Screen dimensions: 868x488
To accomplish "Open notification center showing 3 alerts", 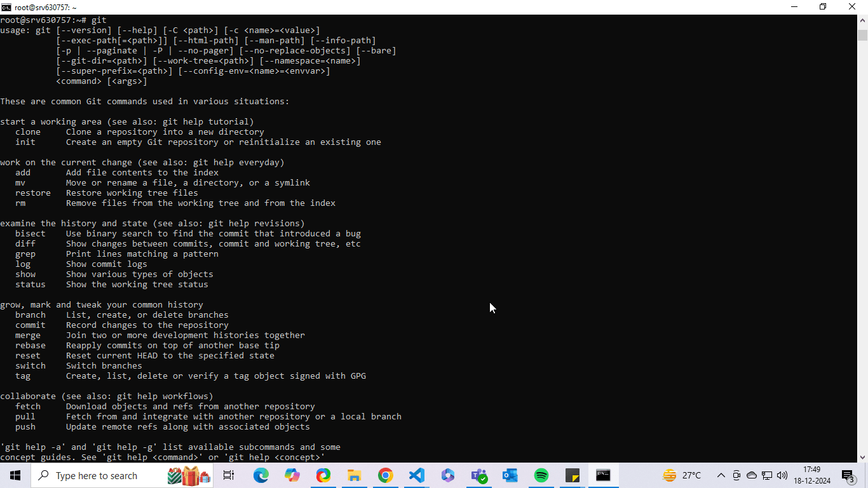I will click(847, 475).
